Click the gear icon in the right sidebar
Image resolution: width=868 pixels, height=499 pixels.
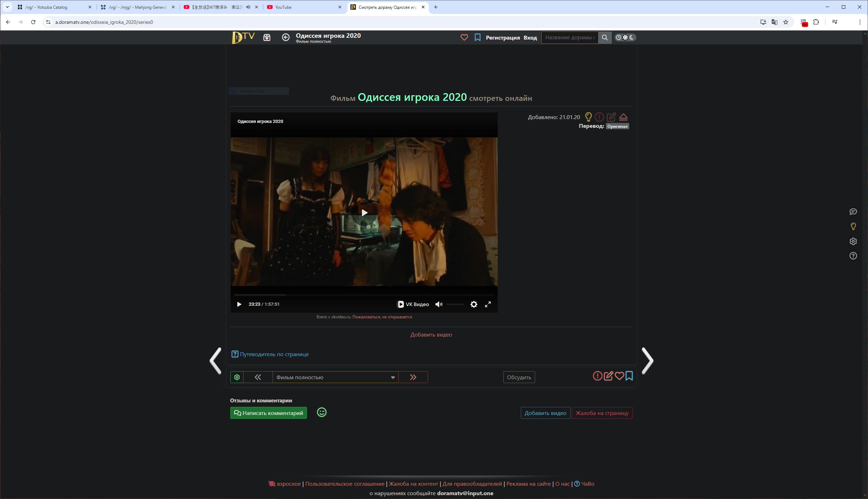tap(853, 241)
